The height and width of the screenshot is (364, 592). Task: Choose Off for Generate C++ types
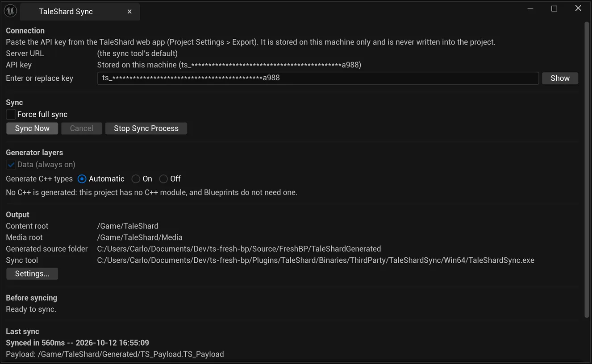tap(163, 179)
